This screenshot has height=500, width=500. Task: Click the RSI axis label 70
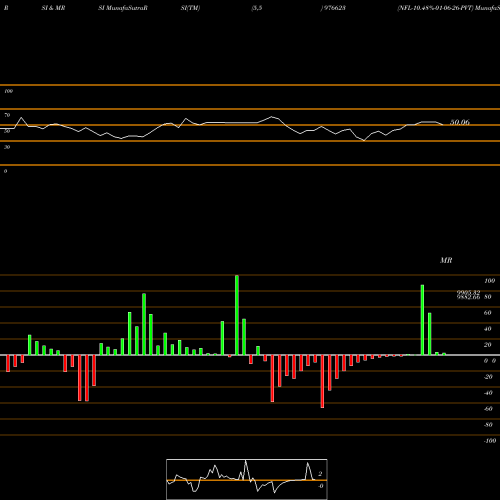[7, 115]
